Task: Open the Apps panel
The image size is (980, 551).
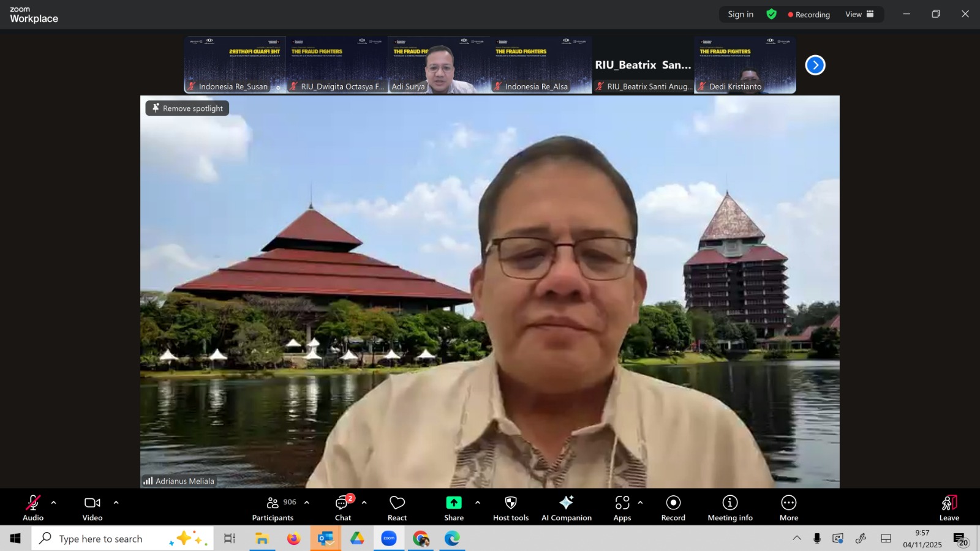Action: pos(622,508)
